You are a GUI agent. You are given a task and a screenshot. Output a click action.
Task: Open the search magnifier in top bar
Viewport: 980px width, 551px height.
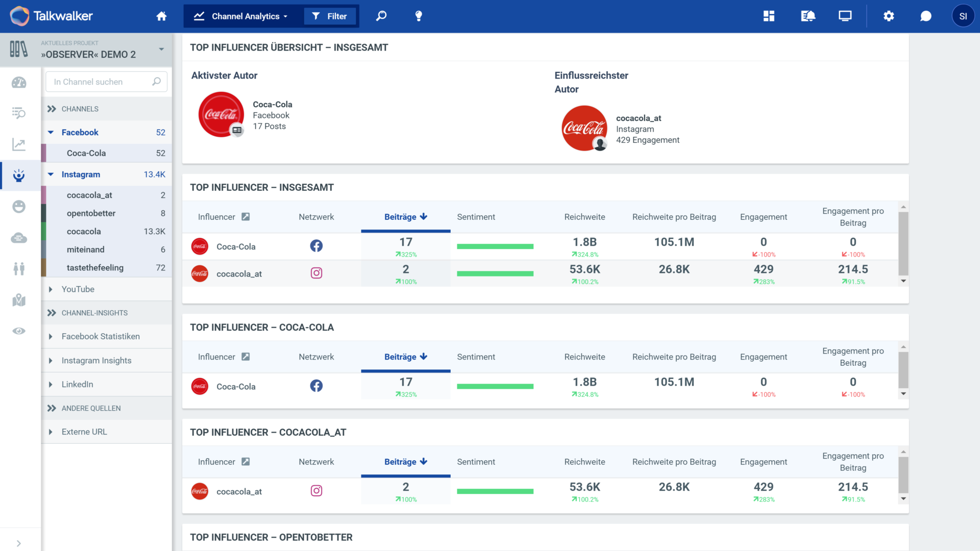click(x=381, y=16)
